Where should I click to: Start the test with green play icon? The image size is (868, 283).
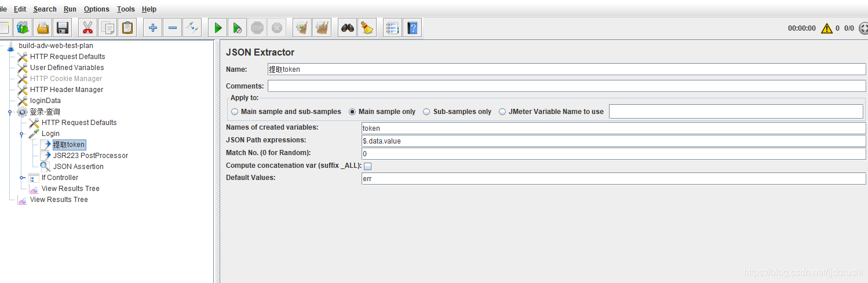point(218,27)
